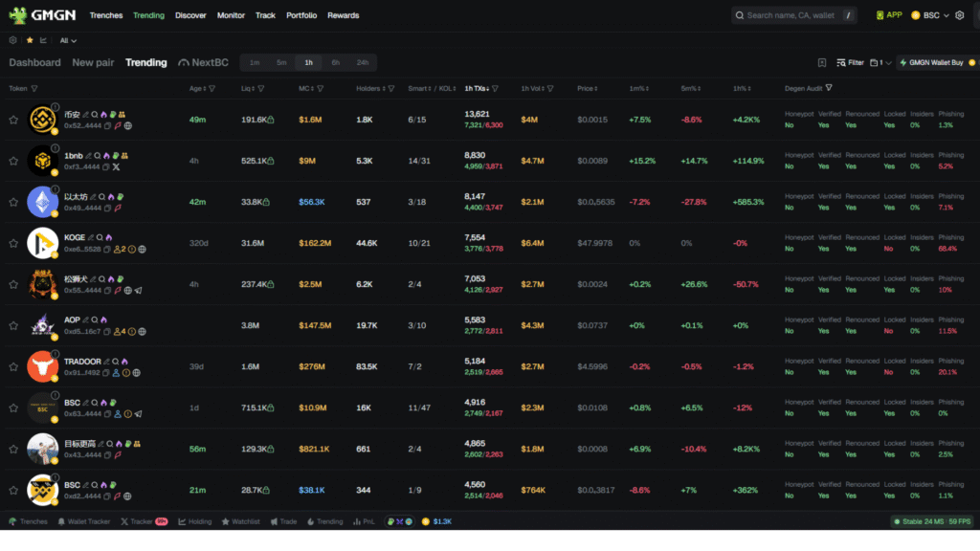This screenshot has height=551, width=980.
Task: Switch to the New pair tab
Action: 93,62
